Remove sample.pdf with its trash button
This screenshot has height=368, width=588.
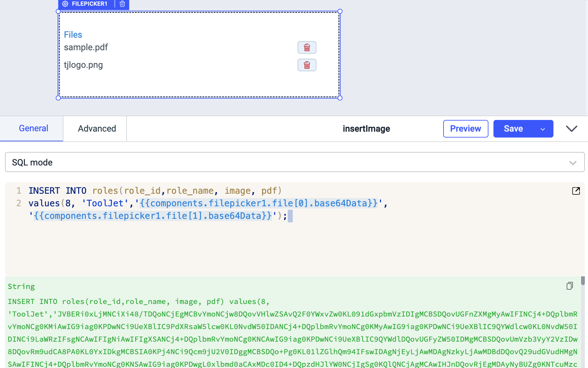(x=307, y=47)
